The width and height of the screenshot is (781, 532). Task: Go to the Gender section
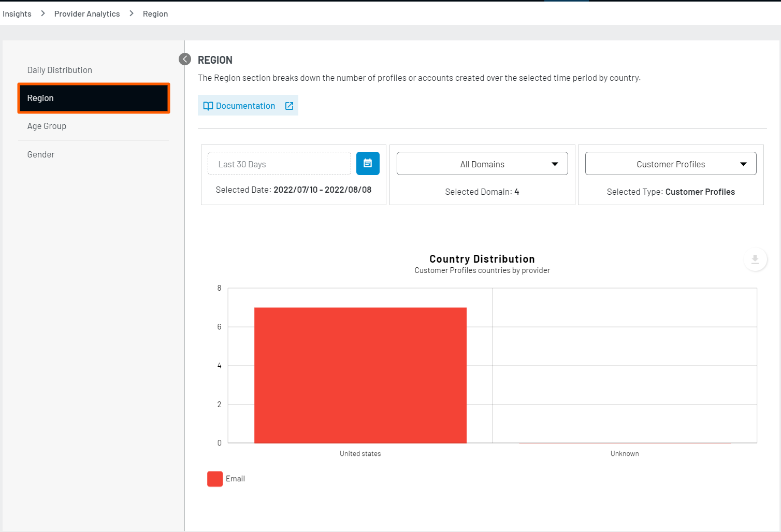41,154
